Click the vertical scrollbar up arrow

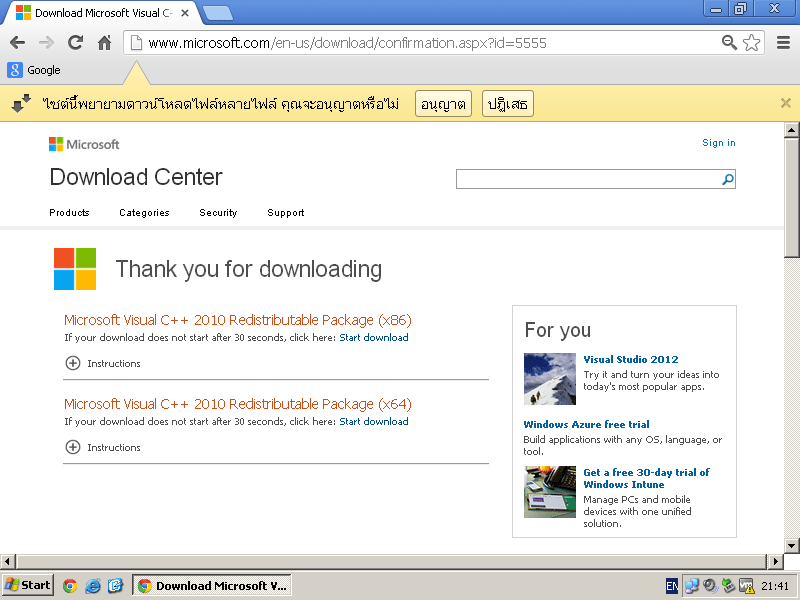coord(792,130)
